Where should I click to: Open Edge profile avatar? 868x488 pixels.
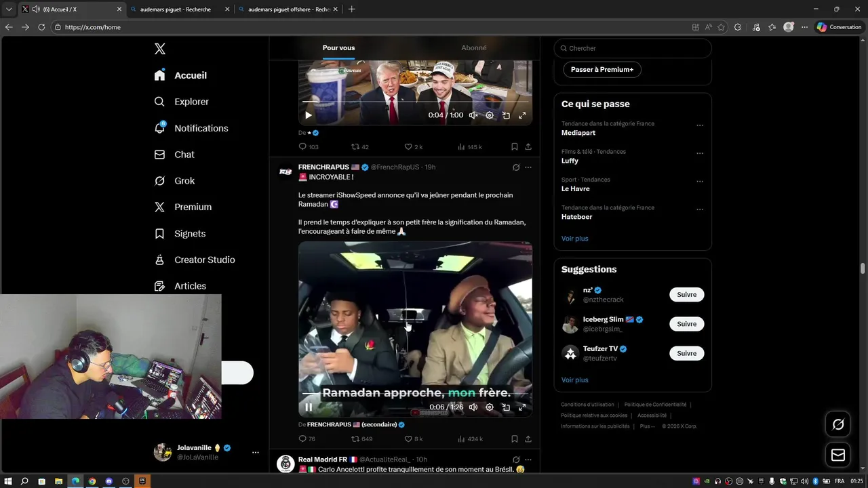pos(789,27)
